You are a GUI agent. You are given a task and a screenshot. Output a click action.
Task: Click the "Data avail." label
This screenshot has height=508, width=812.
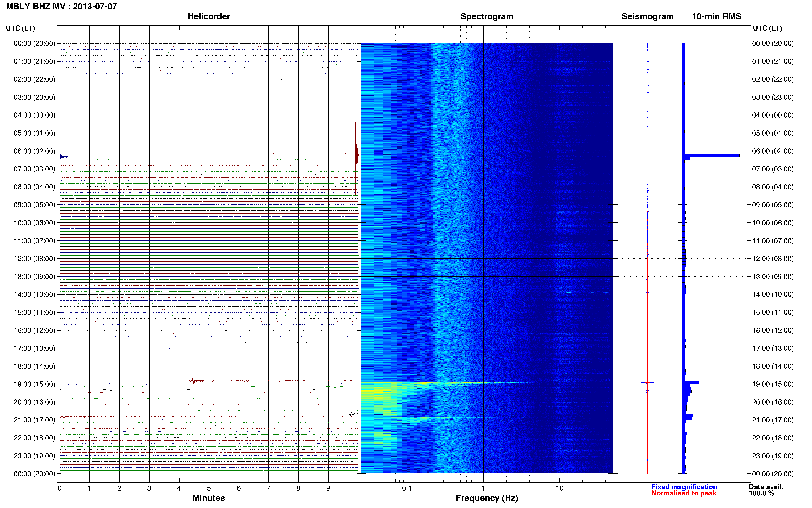point(766,487)
